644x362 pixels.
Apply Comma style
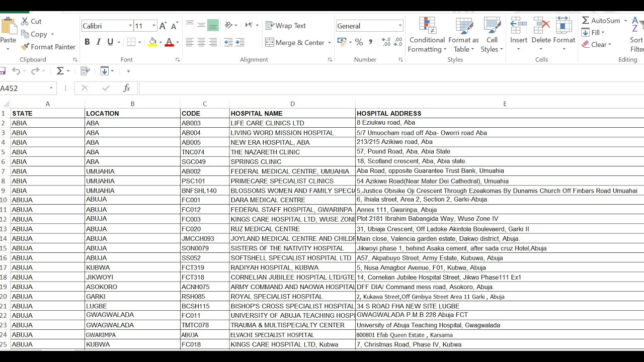[371, 42]
